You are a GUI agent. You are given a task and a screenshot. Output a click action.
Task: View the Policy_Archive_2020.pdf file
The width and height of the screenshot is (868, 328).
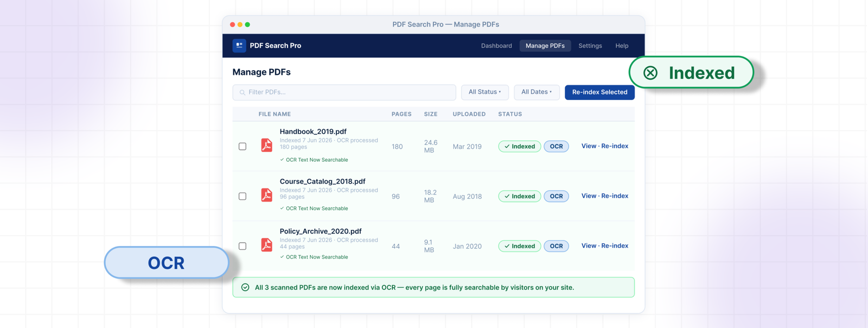pyautogui.click(x=589, y=246)
